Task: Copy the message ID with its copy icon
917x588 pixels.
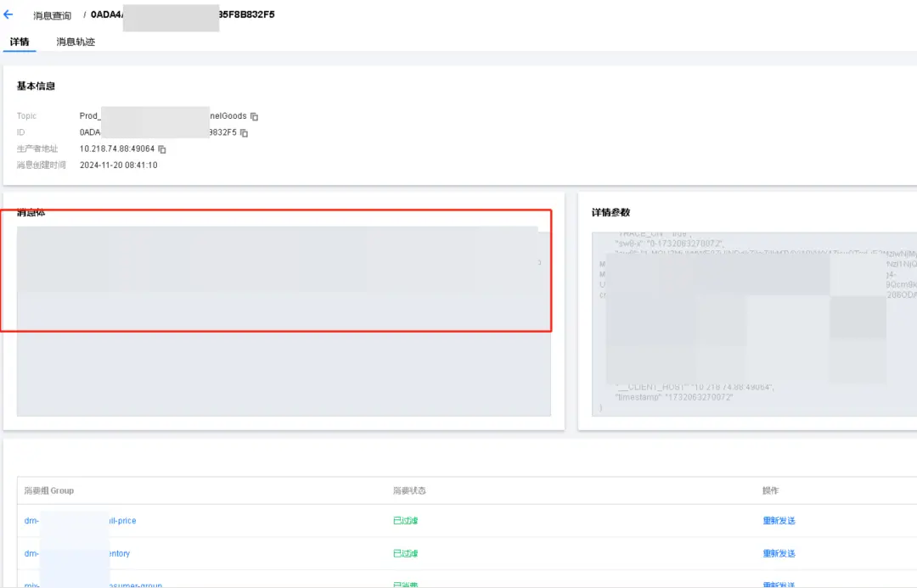Action: pyautogui.click(x=245, y=132)
